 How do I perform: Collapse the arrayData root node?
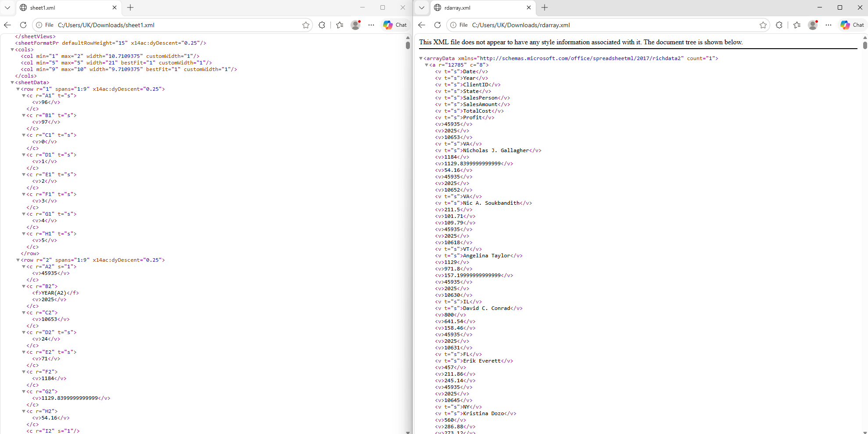click(x=421, y=58)
